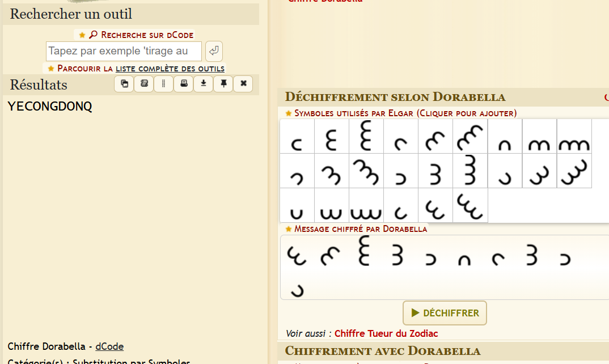Add the upright double-cup 'w' symbol from the Elgar grid
Viewport: 609px width, 364px height.
tap(332, 206)
